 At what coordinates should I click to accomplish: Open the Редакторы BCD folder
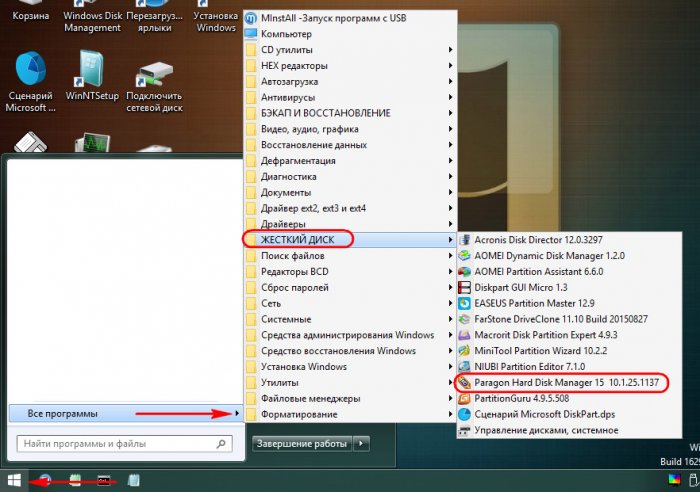pos(350,271)
